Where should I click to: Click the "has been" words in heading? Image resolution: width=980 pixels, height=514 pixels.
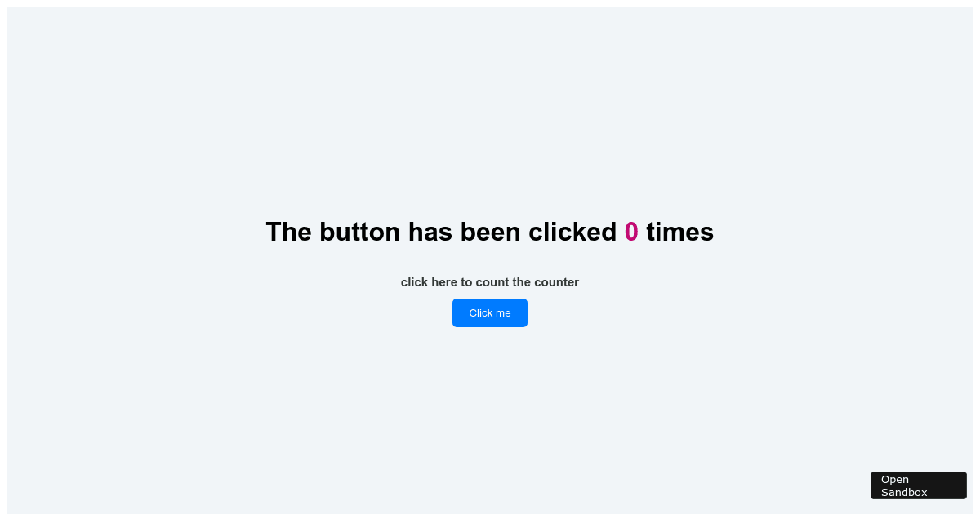coord(464,232)
